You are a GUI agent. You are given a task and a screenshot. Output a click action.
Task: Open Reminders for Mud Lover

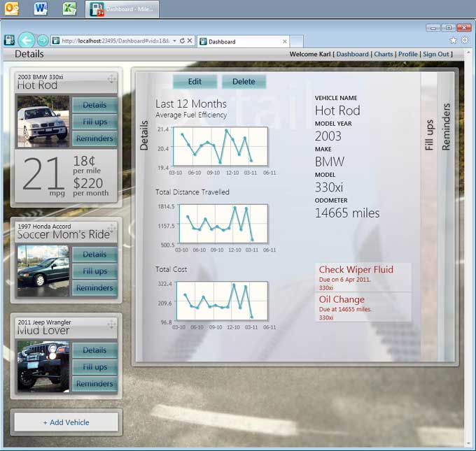(94, 384)
